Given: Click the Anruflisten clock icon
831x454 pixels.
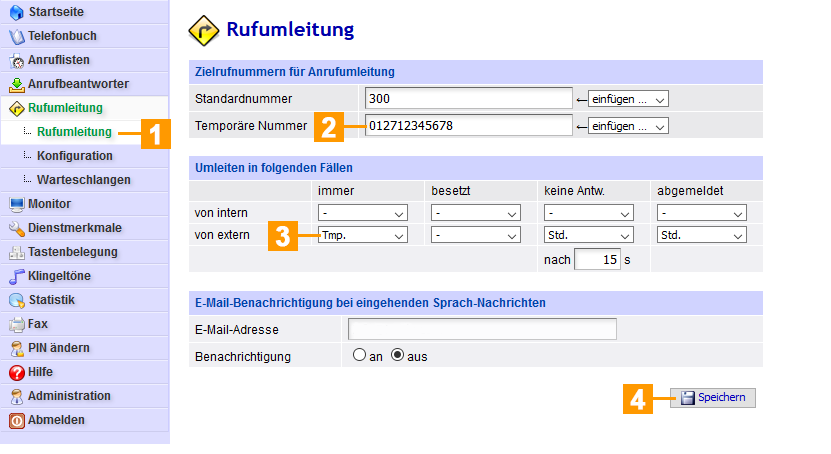Looking at the screenshot, I should 16,60.
